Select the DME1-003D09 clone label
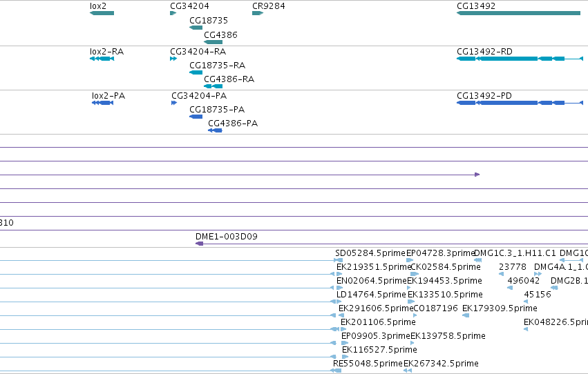This screenshot has width=588, height=374. (x=227, y=237)
